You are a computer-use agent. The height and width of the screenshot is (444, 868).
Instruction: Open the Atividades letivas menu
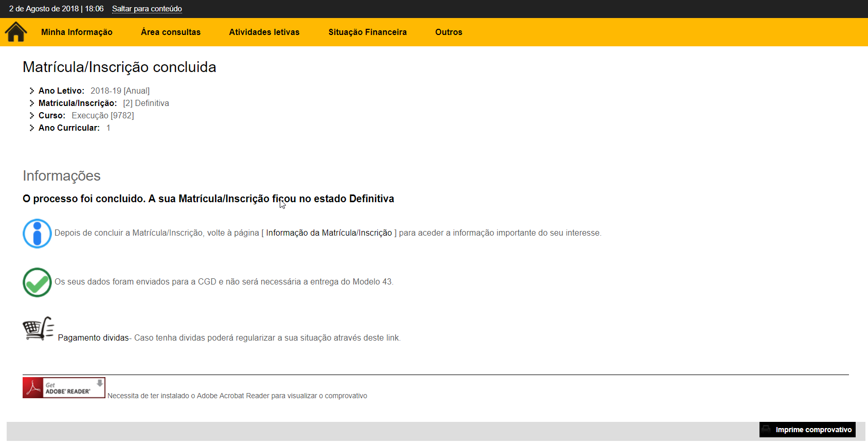[264, 32]
